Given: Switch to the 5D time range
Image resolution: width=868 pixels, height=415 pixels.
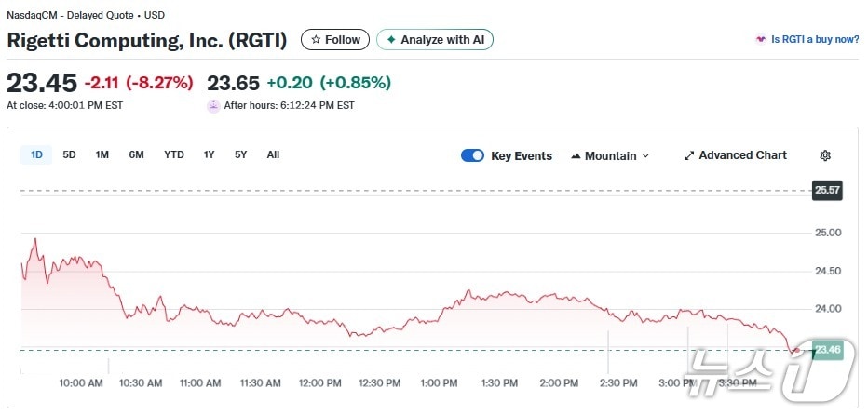Looking at the screenshot, I should pos(69,155).
